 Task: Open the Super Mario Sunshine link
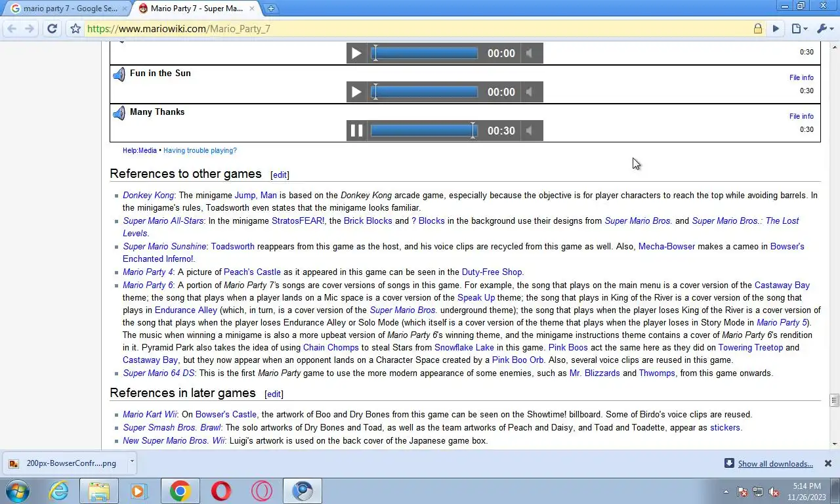(x=165, y=246)
